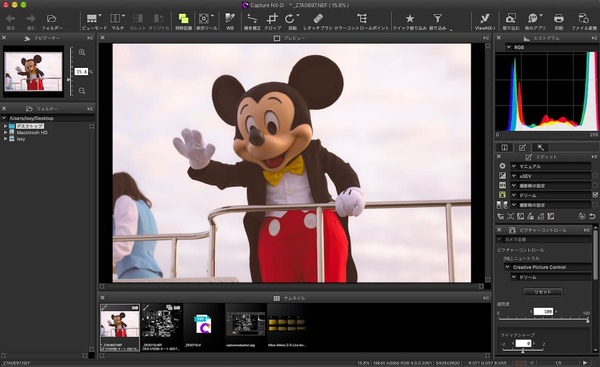Screen dimensions: 600x367
Task: Click the 取り込む import icon
Action: point(511,18)
